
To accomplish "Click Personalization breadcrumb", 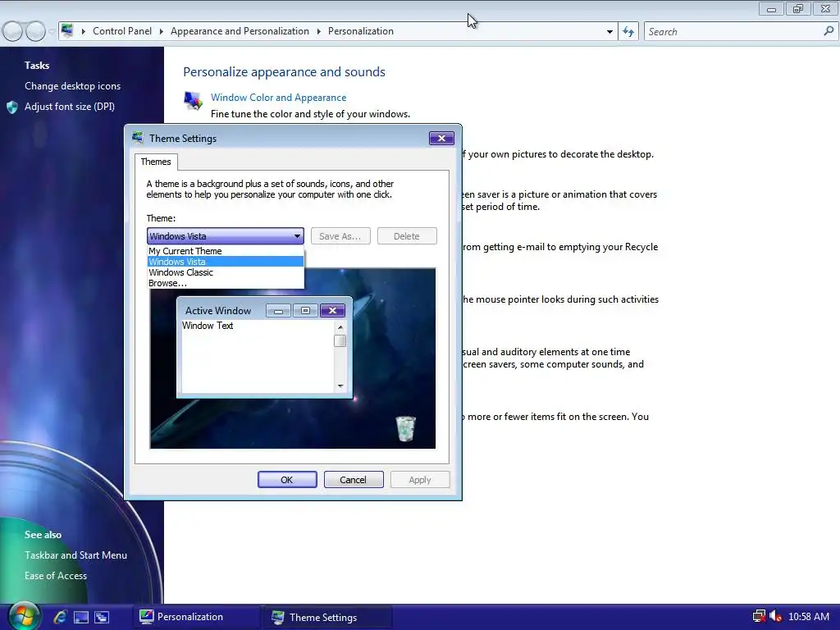I will click(x=361, y=32).
